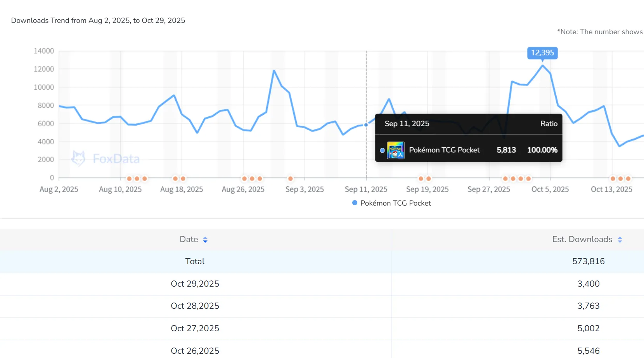Click the Aug 2, 2025 x-axis label
The width and height of the screenshot is (644, 358).
point(59,189)
